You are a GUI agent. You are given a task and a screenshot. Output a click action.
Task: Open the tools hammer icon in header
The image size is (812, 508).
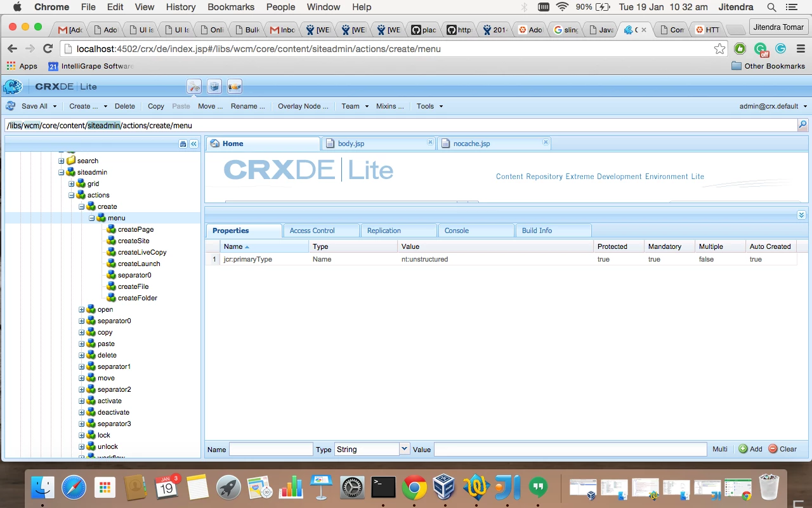click(194, 86)
